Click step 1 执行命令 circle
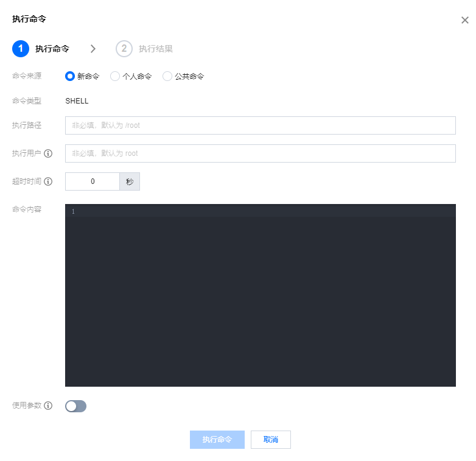 coord(21,49)
